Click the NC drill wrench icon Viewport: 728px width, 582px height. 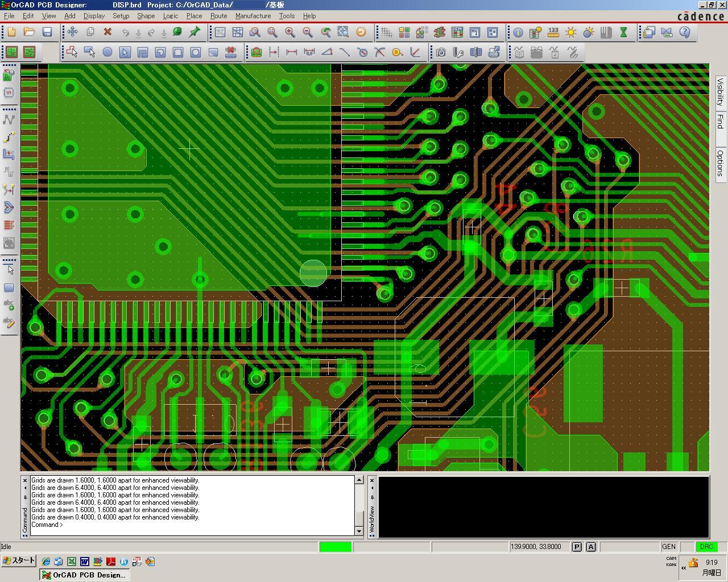[458, 52]
